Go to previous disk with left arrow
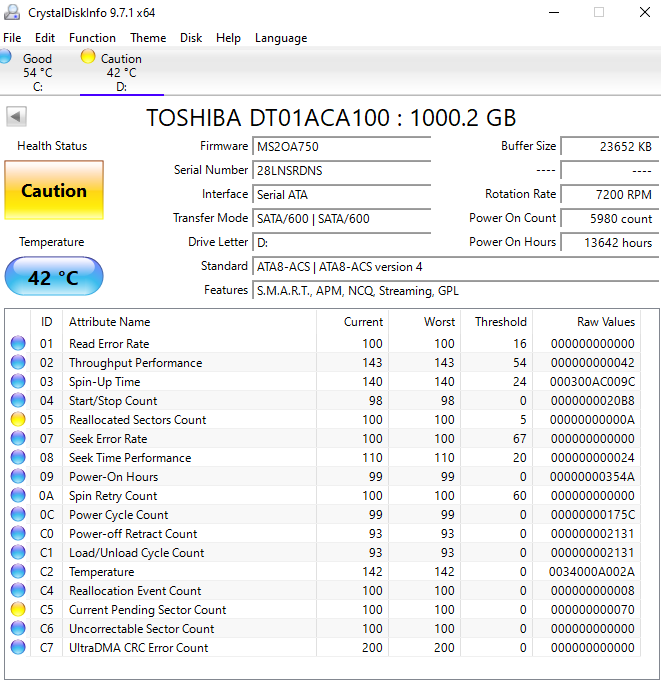661x684 pixels. [16, 116]
